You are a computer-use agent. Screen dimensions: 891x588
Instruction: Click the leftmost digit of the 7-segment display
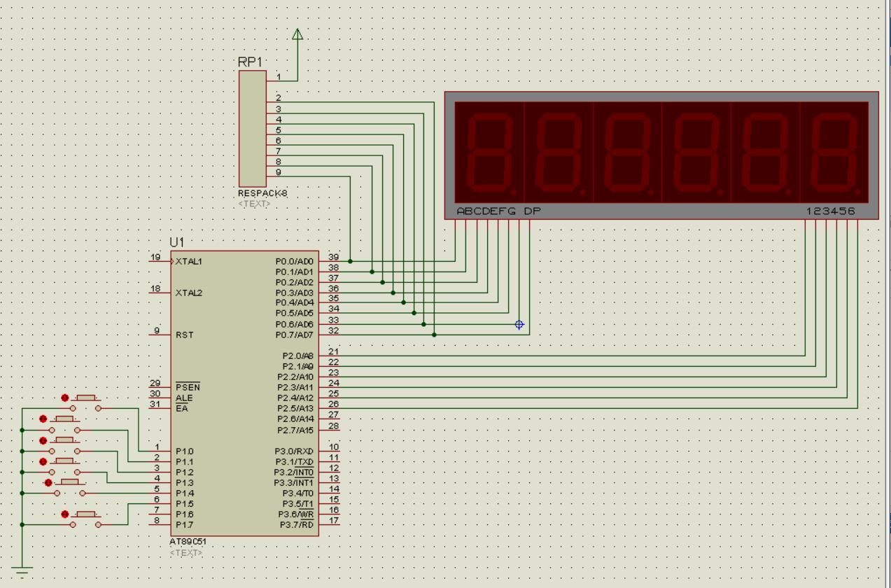tap(490, 153)
